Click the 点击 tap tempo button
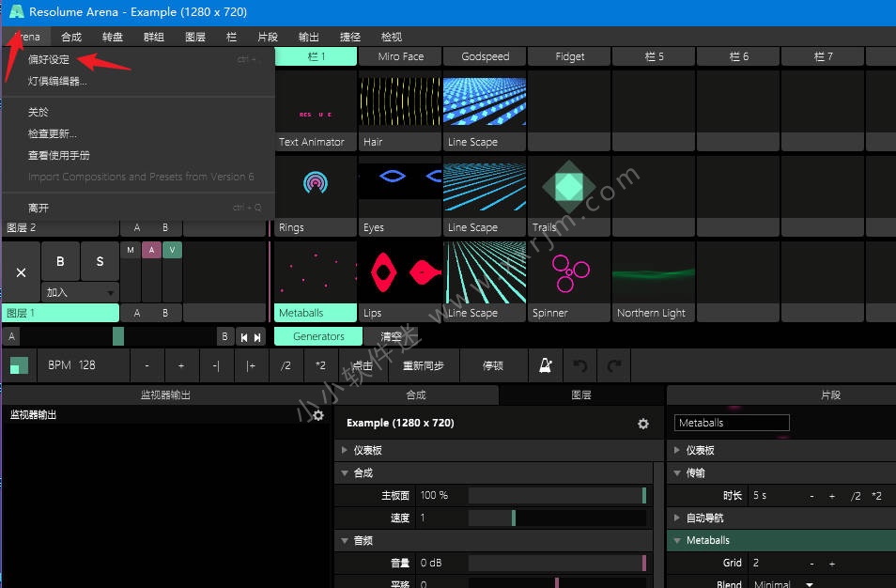 [x=363, y=365]
